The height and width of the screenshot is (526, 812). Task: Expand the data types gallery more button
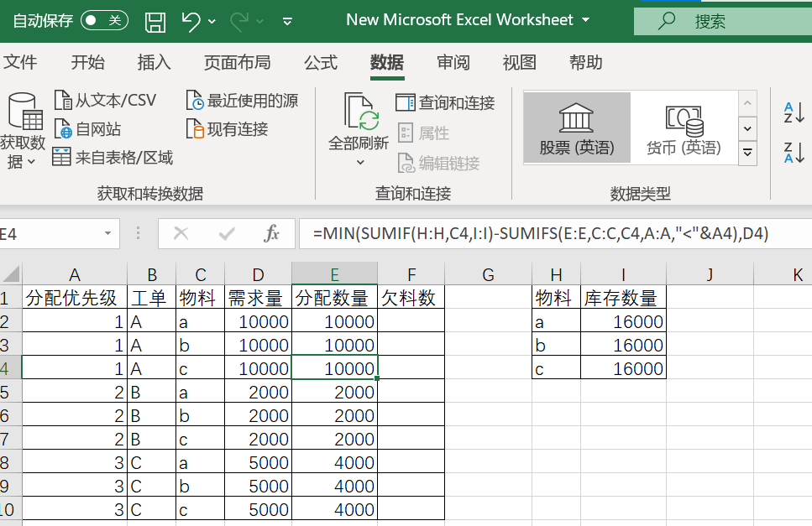tap(747, 153)
